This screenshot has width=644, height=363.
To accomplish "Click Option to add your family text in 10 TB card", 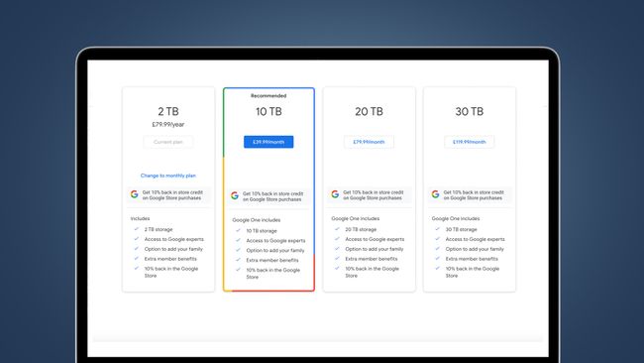I will tap(275, 250).
